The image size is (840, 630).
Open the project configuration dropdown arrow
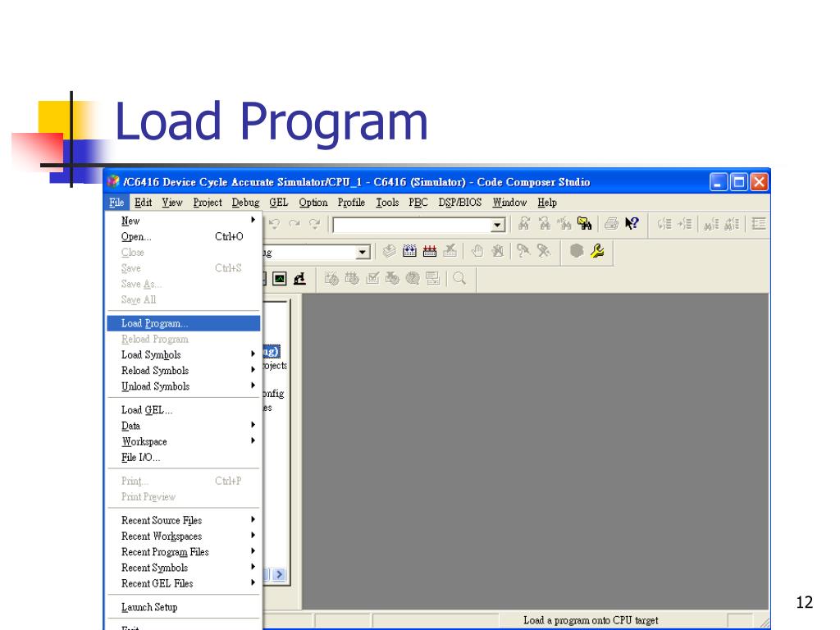click(363, 252)
